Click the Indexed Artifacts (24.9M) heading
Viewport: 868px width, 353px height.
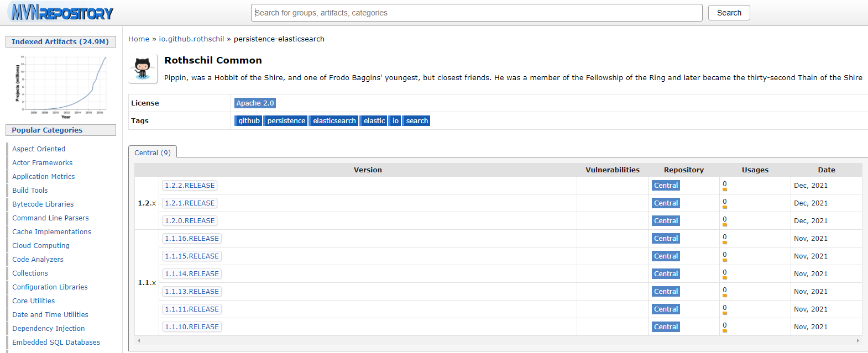[60, 42]
